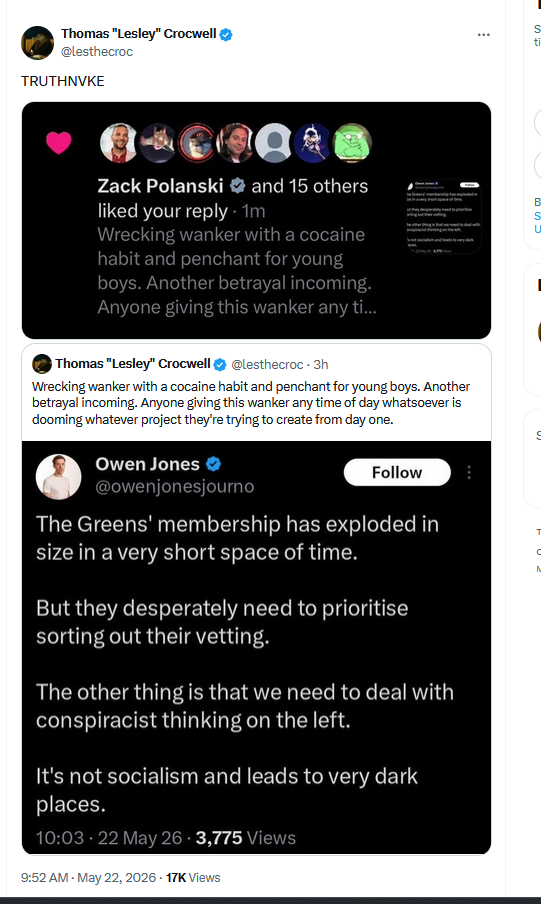
Task: Open the @lesthecroc handle link at top
Action: tap(97, 52)
